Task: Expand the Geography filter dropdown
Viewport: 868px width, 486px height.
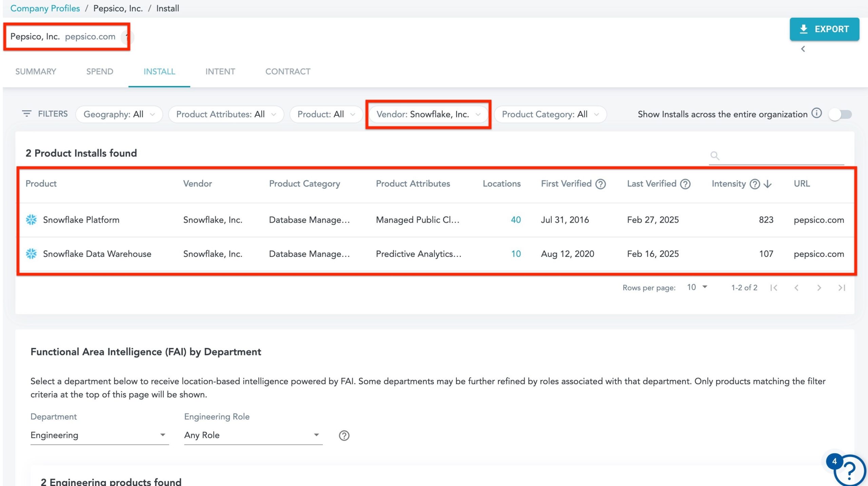Action: point(119,114)
